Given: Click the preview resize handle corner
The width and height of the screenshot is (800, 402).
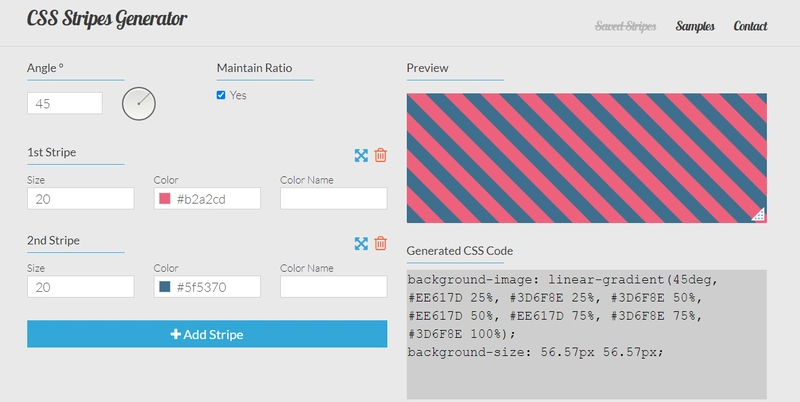Looking at the screenshot, I should pyautogui.click(x=759, y=215).
